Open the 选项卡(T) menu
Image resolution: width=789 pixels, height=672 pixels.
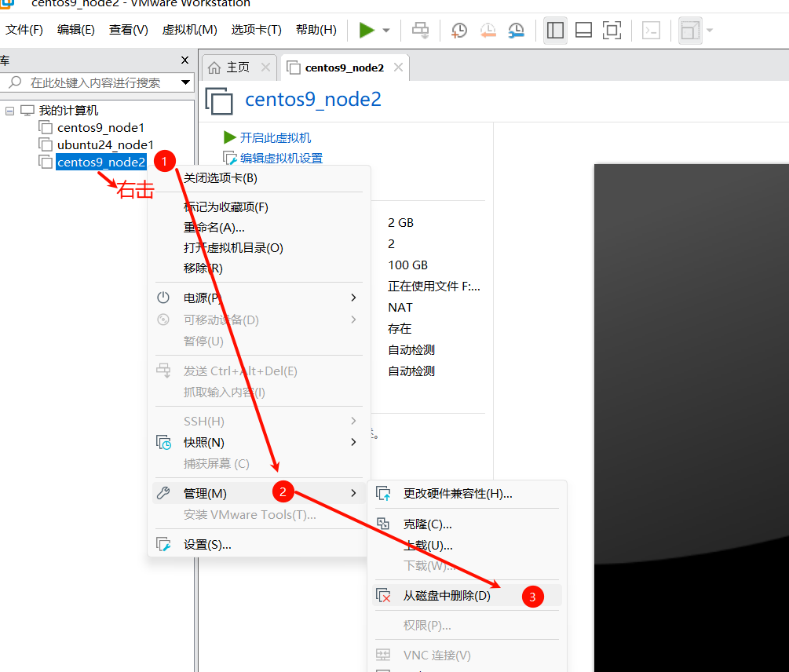click(257, 30)
